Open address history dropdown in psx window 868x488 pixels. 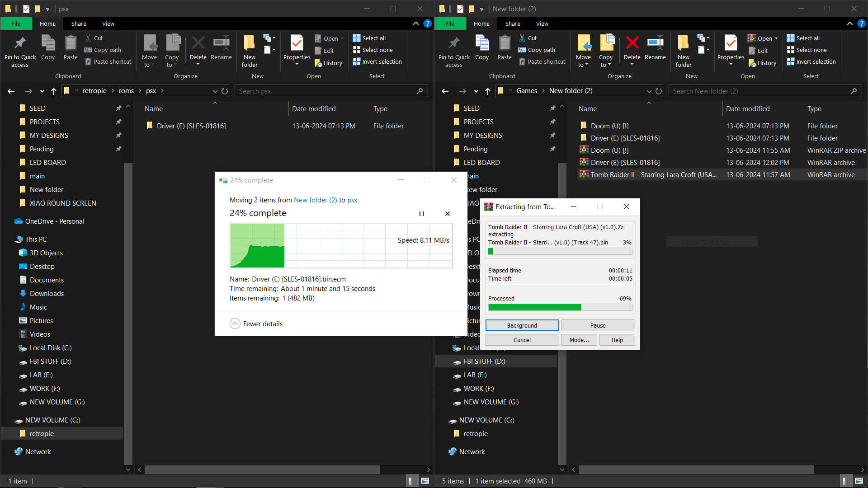click(215, 91)
